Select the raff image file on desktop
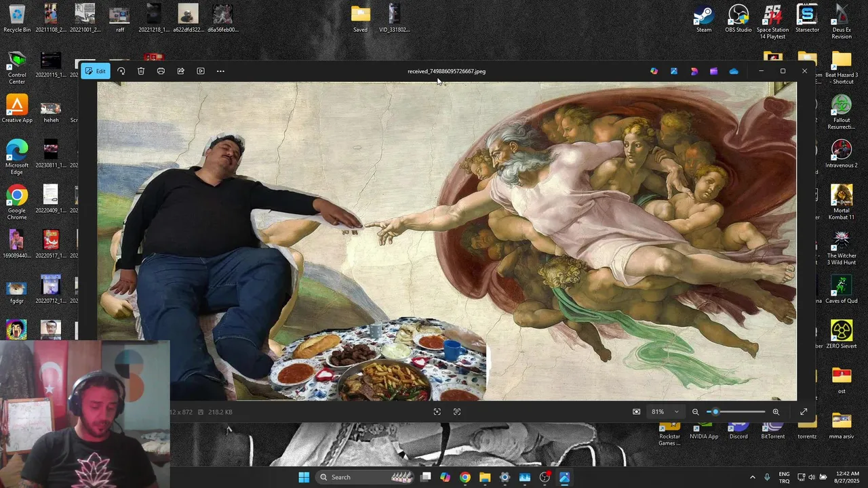Viewport: 868px width, 488px height. (x=119, y=18)
